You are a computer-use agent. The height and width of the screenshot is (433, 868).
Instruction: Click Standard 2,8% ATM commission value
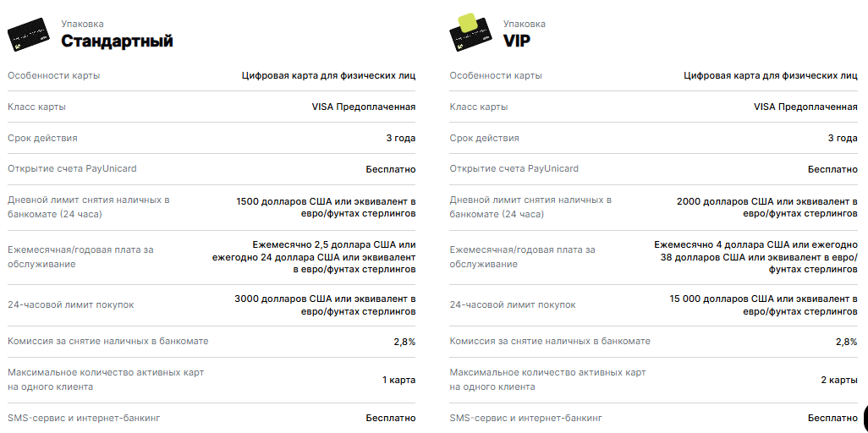[x=404, y=342]
